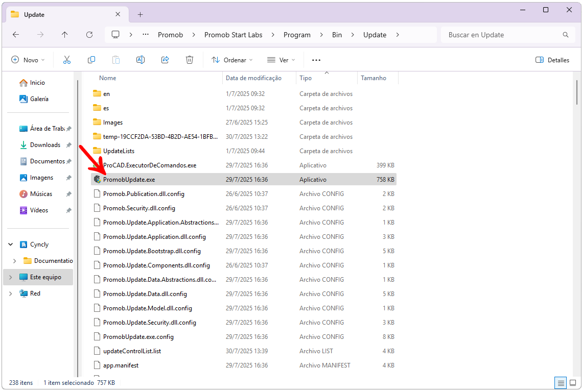The height and width of the screenshot is (392, 582).
Task: Select the UpdateLists folder
Action: (x=244, y=151)
